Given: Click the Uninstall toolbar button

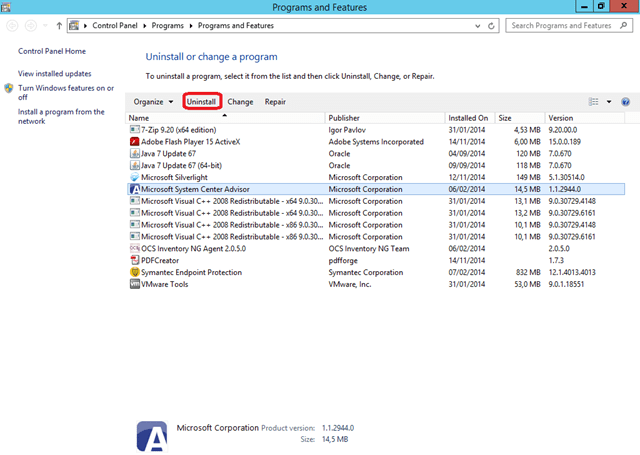Looking at the screenshot, I should [202, 102].
